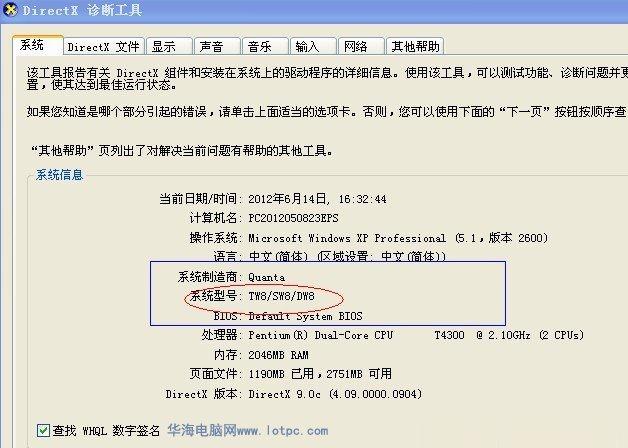Click the 内存 label
Screen dimensions: 628x448
228,355
